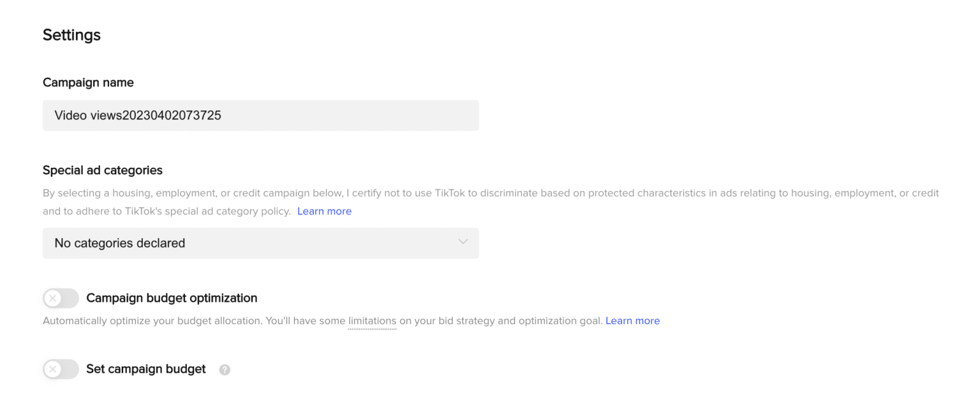Open Learn more link for special ad category policy
Viewport: 980px width, 411px height.
pos(324,211)
